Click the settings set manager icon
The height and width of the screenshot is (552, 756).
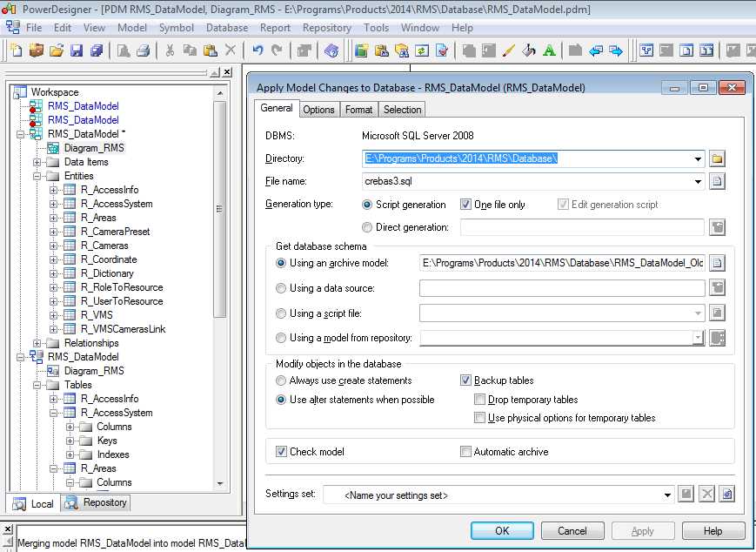tap(727, 494)
